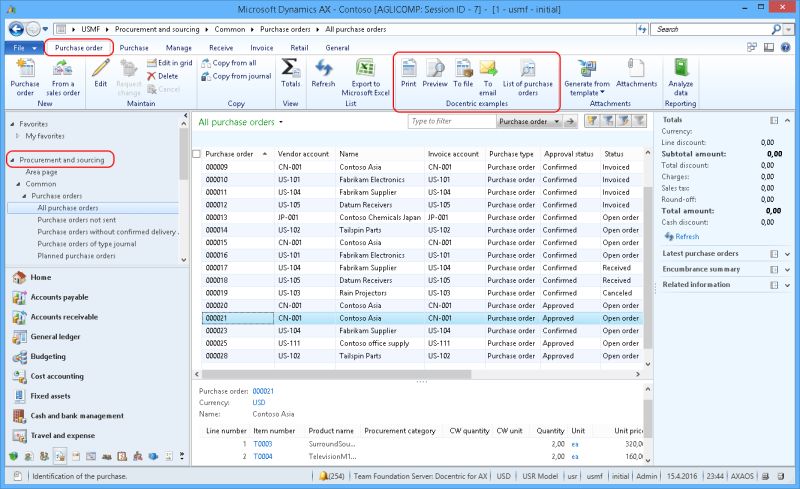Open item number T0004 link
This screenshot has height=489, width=800.
click(263, 456)
